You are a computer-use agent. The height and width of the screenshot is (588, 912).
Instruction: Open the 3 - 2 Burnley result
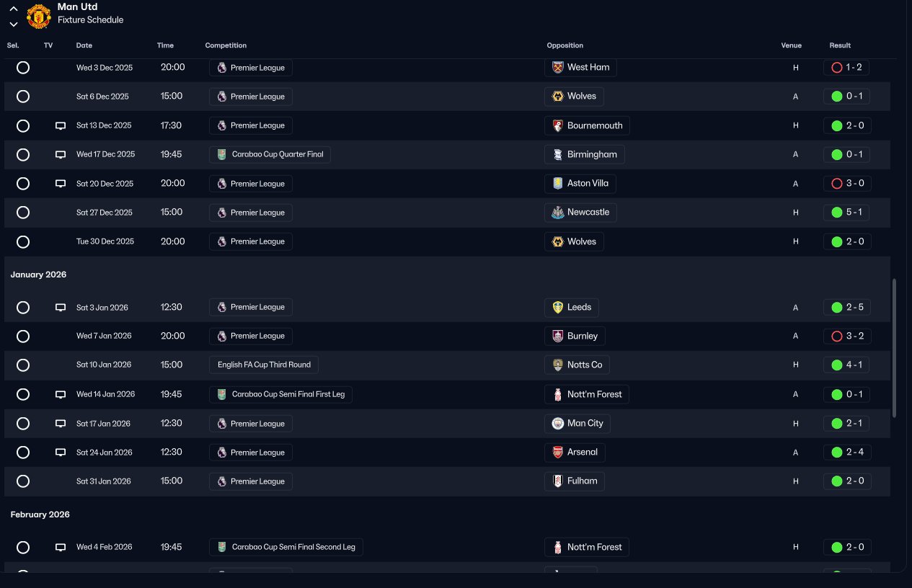tap(846, 336)
